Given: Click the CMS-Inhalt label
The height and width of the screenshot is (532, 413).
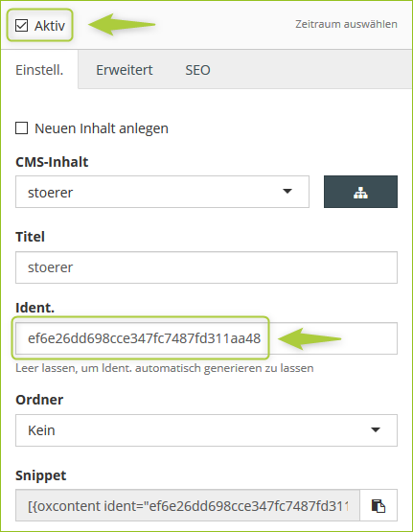Looking at the screenshot, I should coord(52,162).
